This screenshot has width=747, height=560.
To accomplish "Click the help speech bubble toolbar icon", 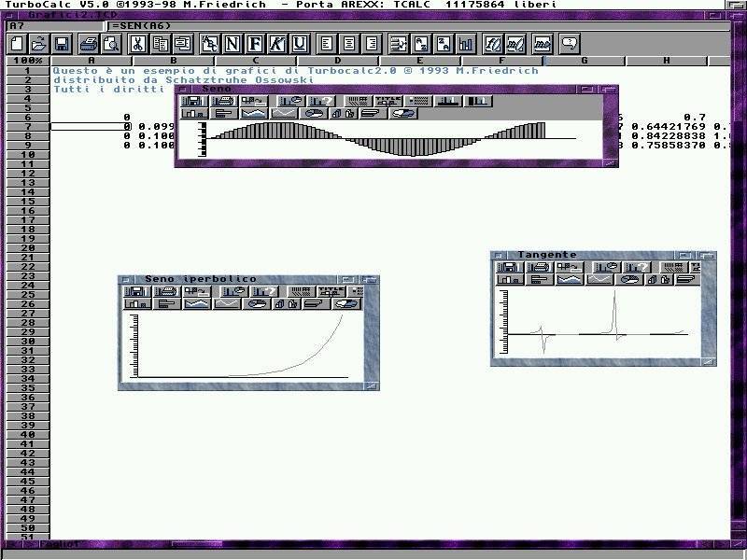I will click(x=569, y=44).
